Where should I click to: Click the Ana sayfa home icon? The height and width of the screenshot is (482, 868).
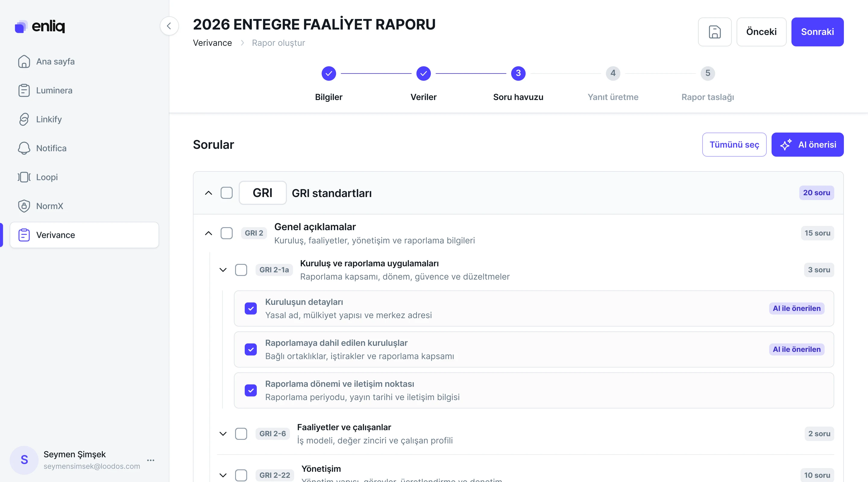click(x=24, y=62)
